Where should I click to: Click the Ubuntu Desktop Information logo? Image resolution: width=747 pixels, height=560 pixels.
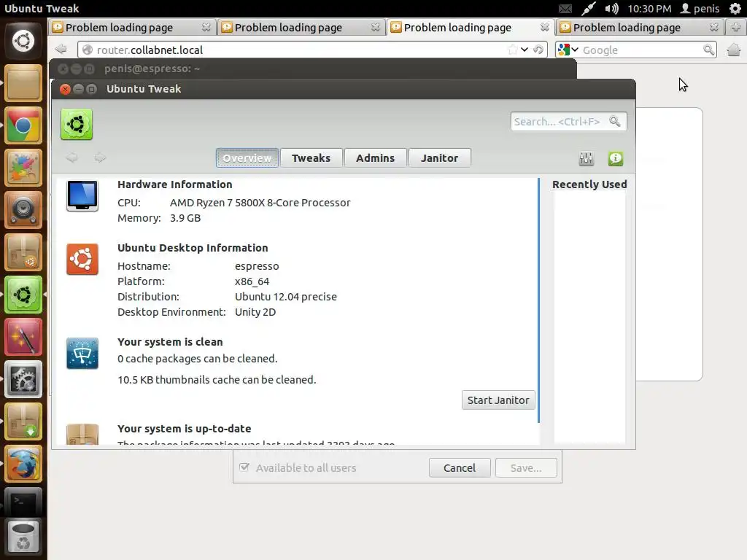click(x=82, y=260)
